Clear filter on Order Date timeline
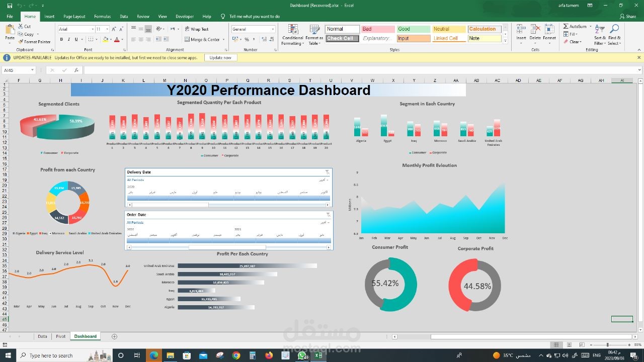Image resolution: width=644 pixels, height=362 pixels. click(328, 215)
